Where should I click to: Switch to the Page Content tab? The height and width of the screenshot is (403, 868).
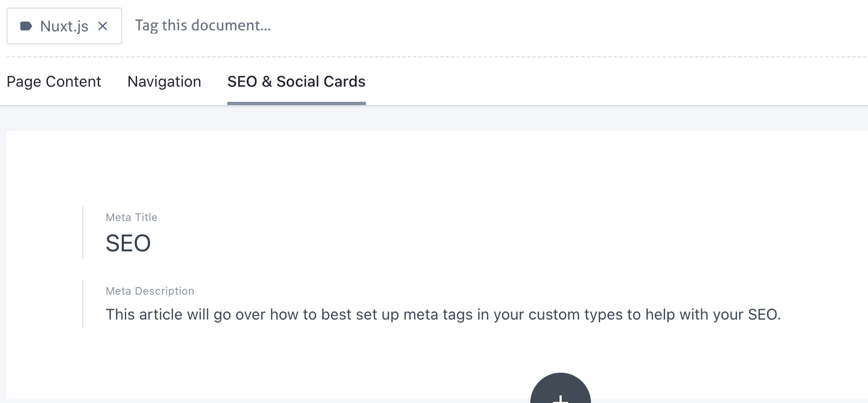coord(54,82)
